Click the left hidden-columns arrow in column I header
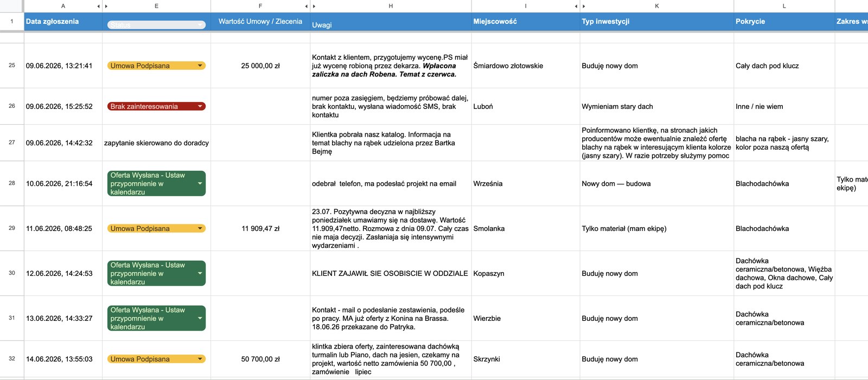 click(x=576, y=6)
